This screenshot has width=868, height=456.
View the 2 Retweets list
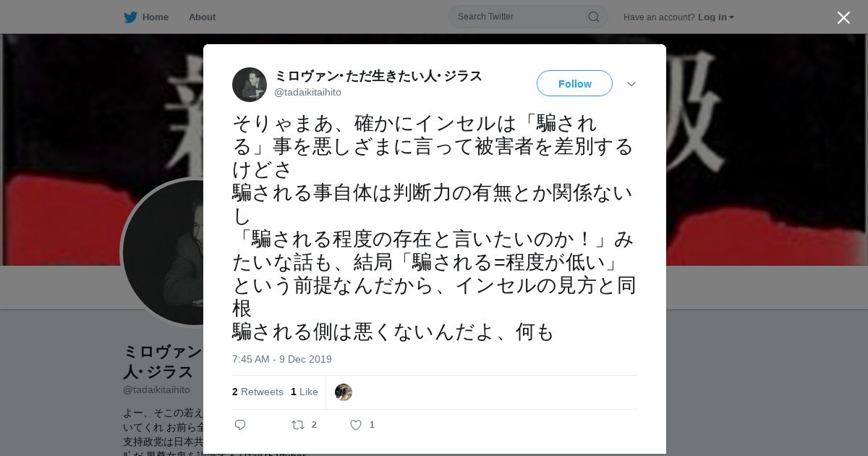click(x=258, y=392)
